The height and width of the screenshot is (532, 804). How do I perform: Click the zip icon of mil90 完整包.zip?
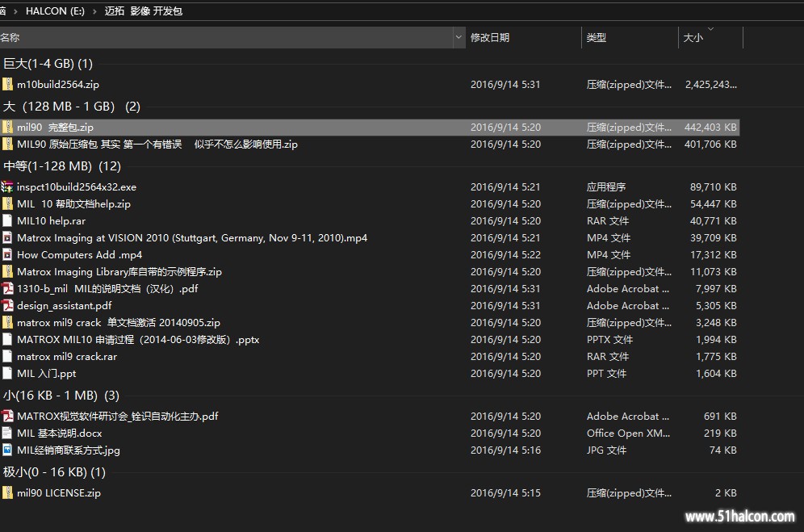click(x=7, y=128)
